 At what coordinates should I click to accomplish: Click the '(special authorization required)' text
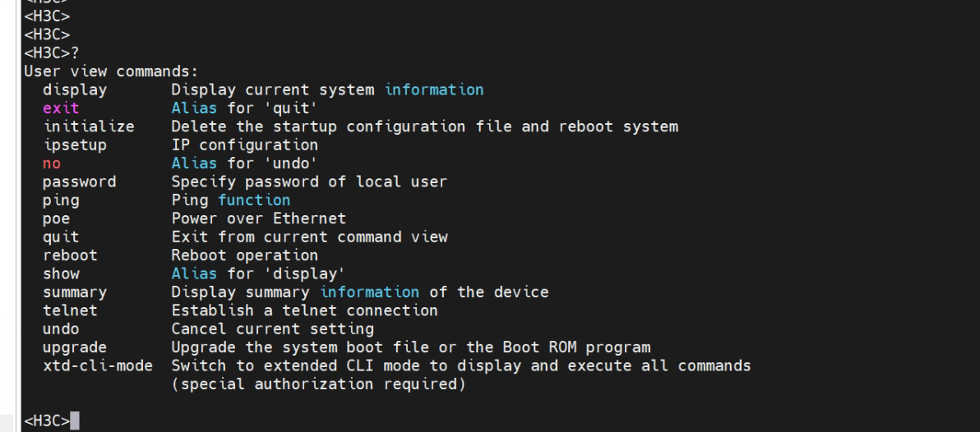(313, 384)
